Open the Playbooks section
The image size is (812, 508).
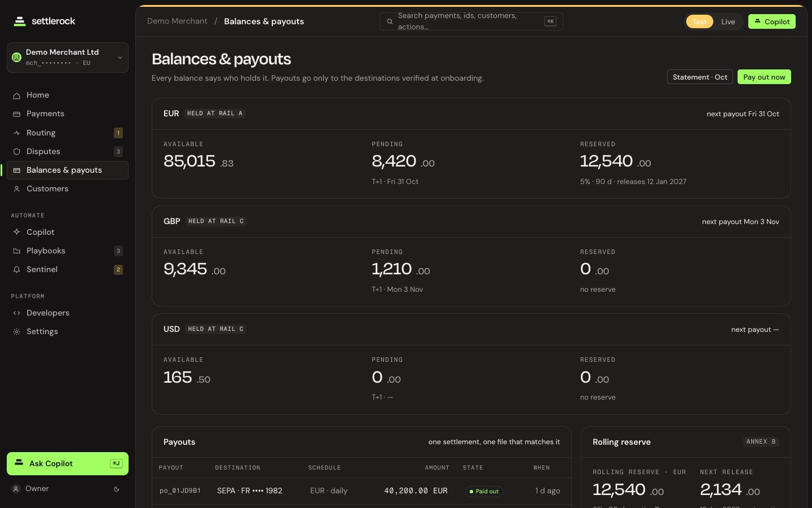[x=68, y=251]
